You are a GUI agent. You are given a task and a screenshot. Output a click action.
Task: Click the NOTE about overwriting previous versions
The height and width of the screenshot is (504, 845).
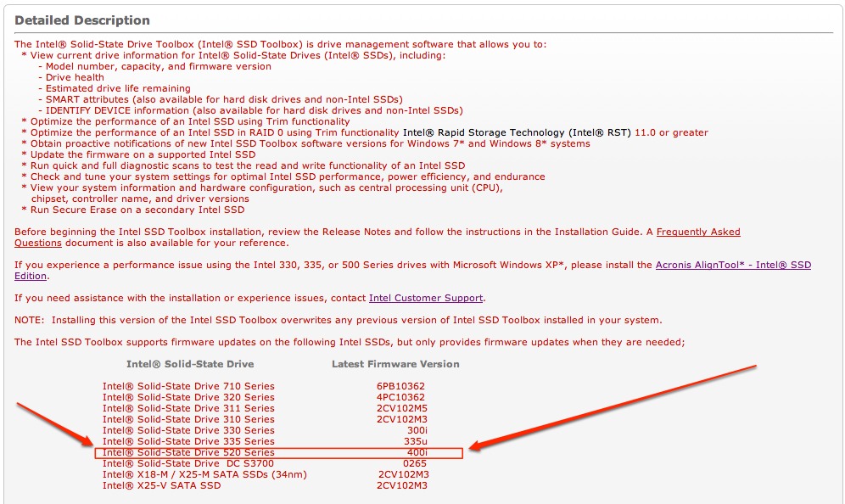click(x=338, y=320)
